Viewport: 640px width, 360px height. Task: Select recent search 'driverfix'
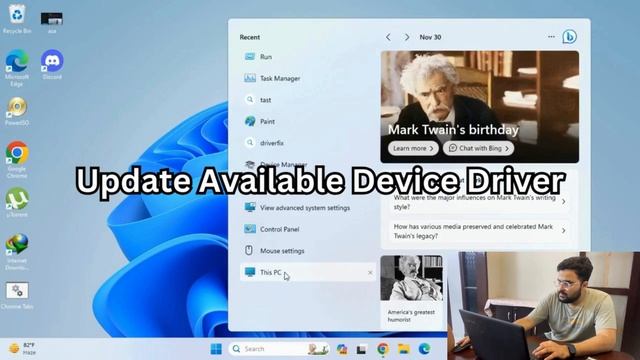pos(308,143)
